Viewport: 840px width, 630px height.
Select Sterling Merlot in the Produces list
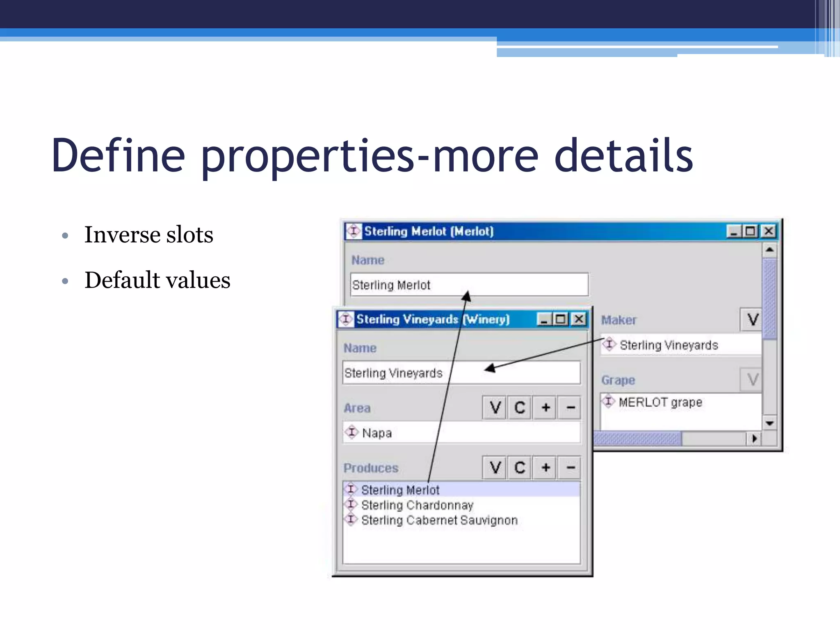(x=462, y=490)
